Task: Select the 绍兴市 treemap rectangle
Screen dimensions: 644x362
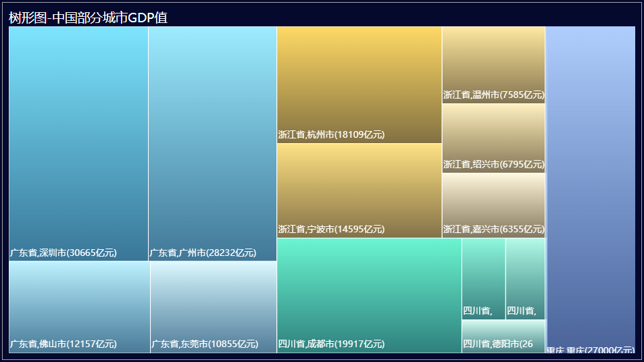Action: 493,138
